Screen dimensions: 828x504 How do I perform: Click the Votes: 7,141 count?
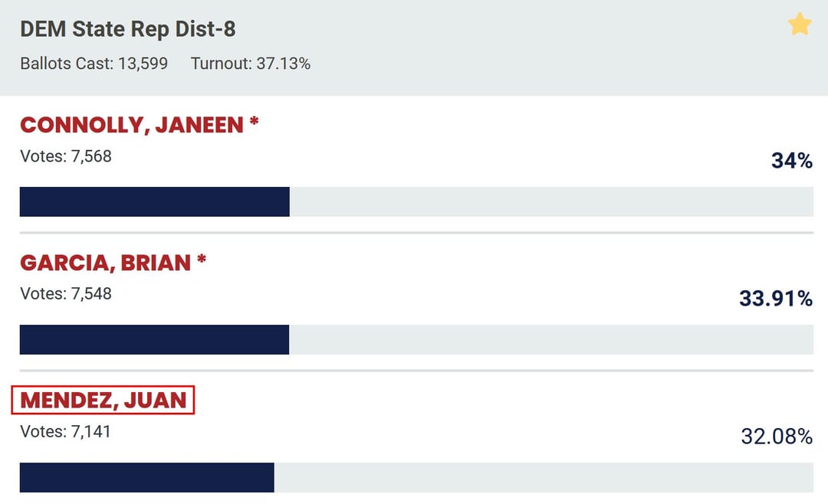[x=66, y=431]
